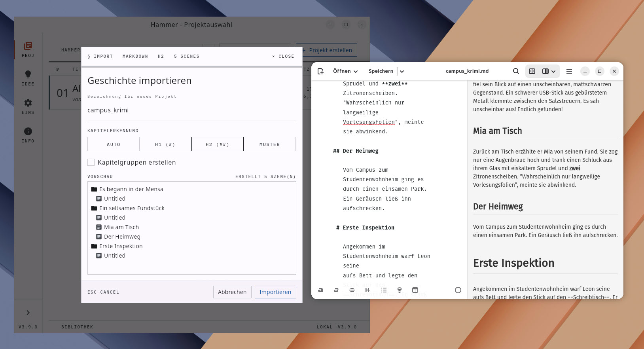Click Speichern to save campus_krimi.md
The image size is (644, 349).
(x=381, y=71)
